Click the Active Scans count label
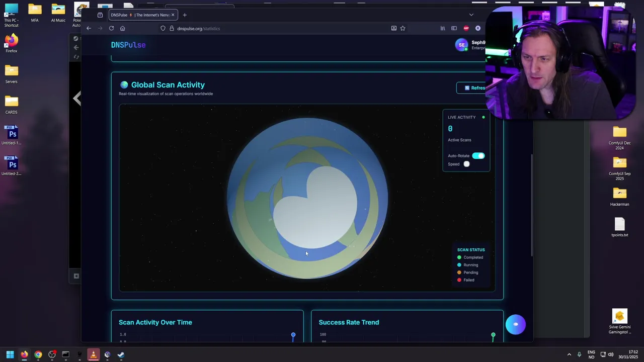Image resolution: width=644 pixels, height=362 pixels. 459,140
